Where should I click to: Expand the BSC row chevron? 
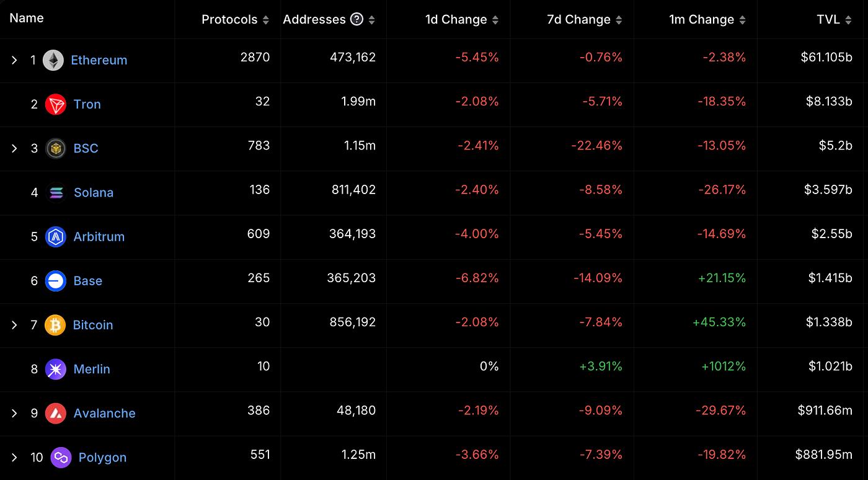tap(14, 148)
